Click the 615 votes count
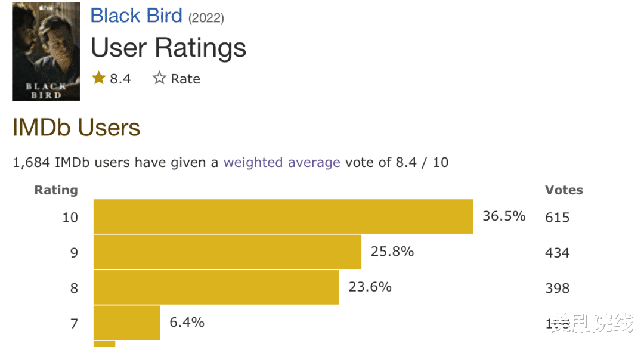 pos(558,217)
